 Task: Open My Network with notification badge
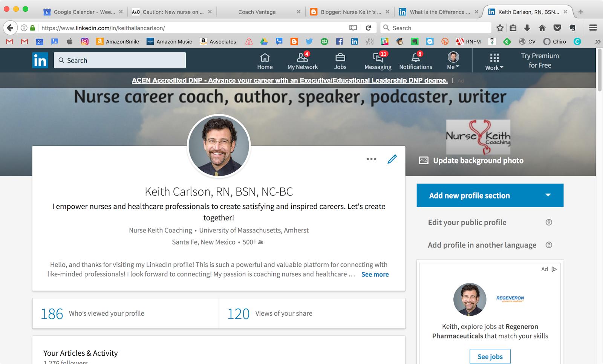click(x=302, y=60)
